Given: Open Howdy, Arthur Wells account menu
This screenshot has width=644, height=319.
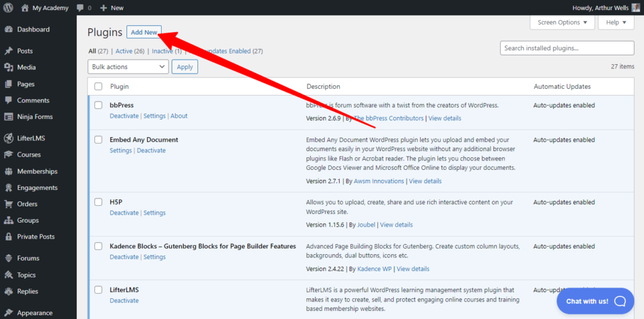Looking at the screenshot, I should pos(606,8).
